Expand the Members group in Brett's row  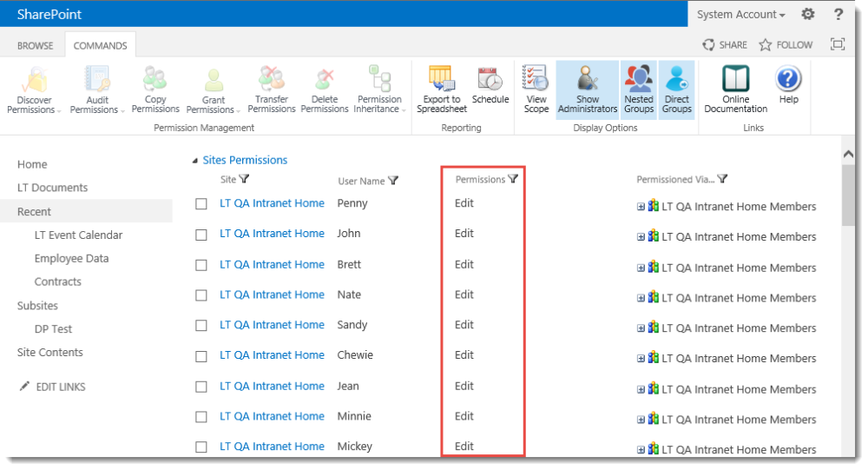(x=641, y=268)
